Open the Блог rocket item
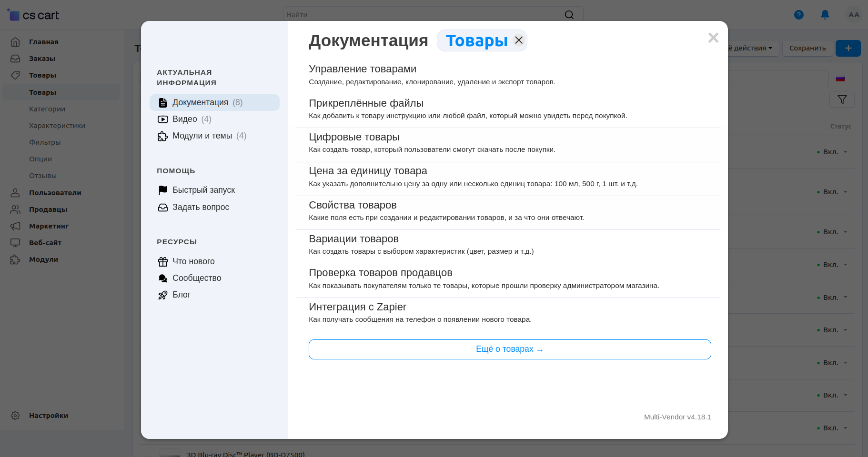Screen dimensions: 868x457 pos(181,295)
